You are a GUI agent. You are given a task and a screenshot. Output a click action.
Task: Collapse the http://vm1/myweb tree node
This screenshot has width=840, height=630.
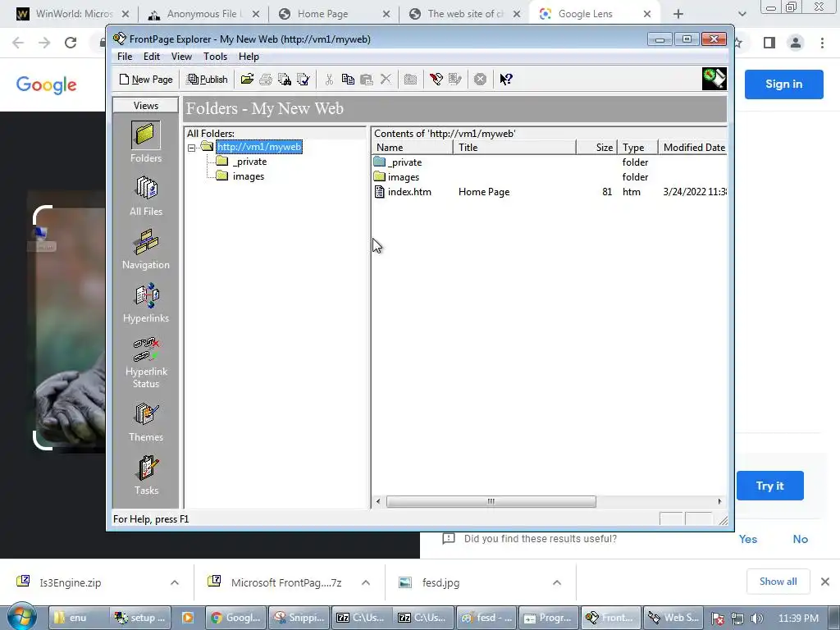[192, 148]
